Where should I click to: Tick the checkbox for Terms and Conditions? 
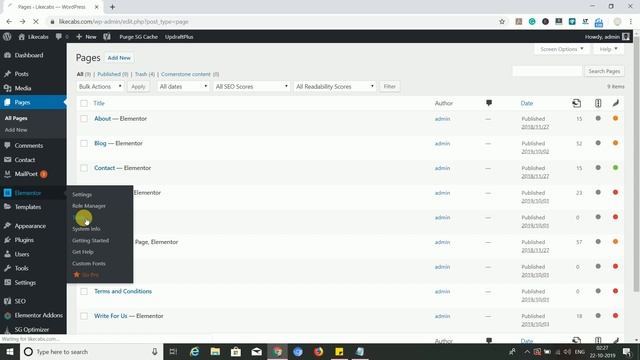pos(84,291)
